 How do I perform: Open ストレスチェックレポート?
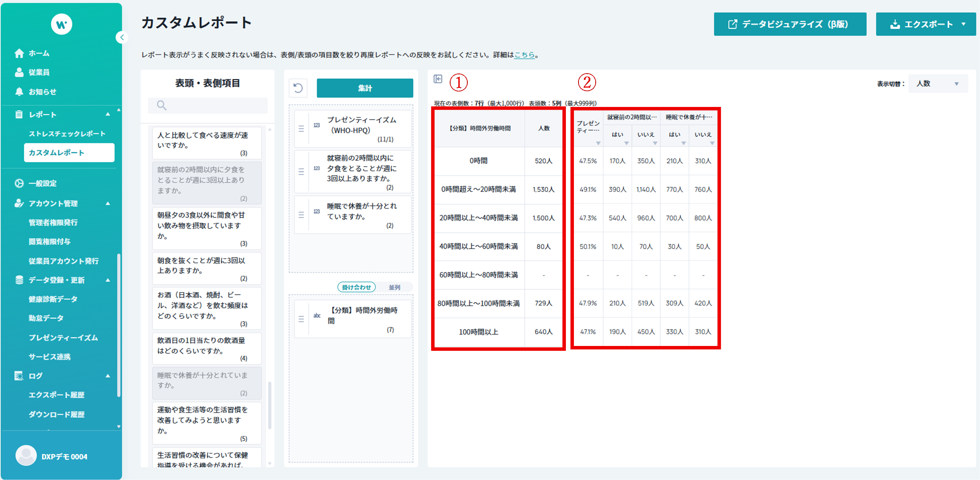click(67, 134)
